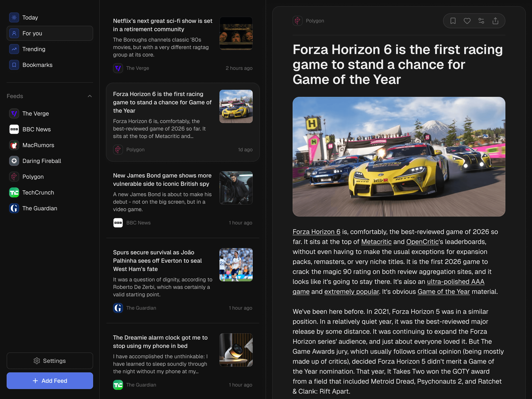
Task: Share the Forza Horizon 6 article
Action: pyautogui.click(x=495, y=21)
